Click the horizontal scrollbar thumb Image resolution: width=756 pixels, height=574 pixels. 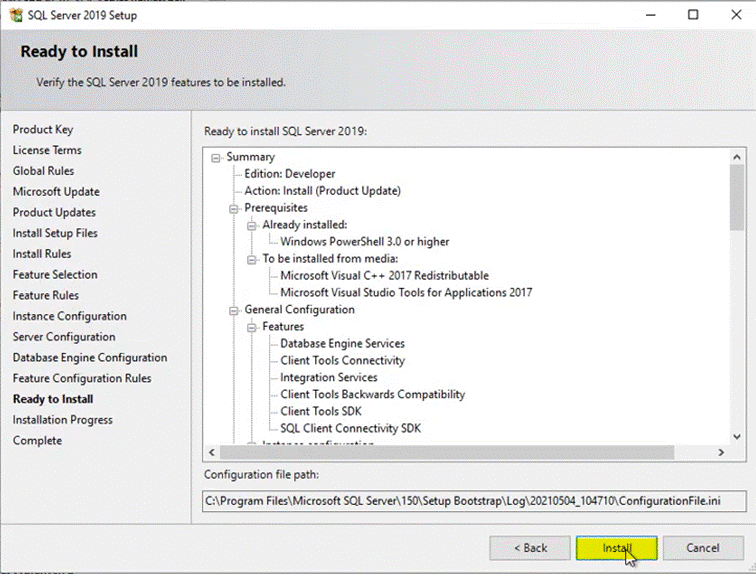(447, 452)
